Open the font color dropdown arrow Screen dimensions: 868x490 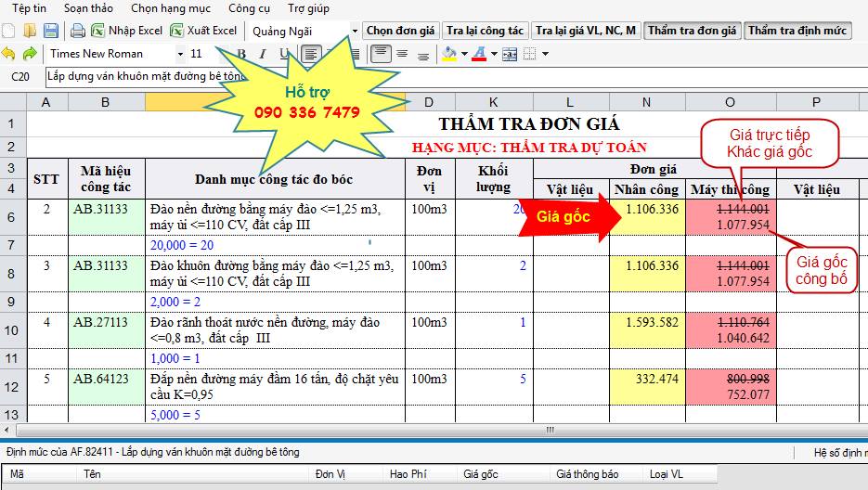point(494,54)
